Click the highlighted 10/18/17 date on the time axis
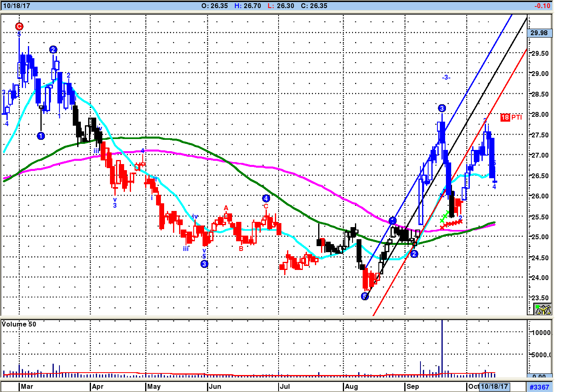 tap(494, 386)
